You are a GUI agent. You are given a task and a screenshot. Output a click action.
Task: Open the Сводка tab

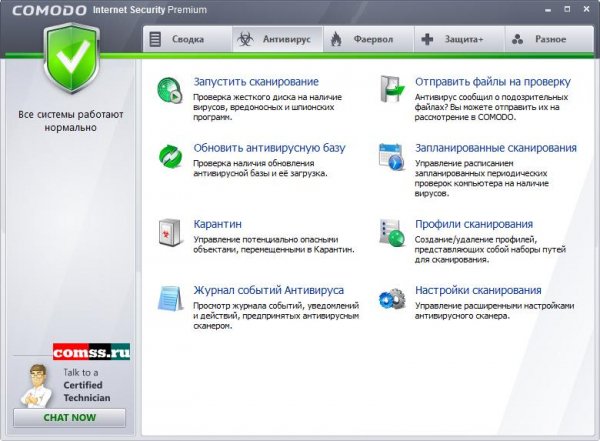(x=188, y=39)
